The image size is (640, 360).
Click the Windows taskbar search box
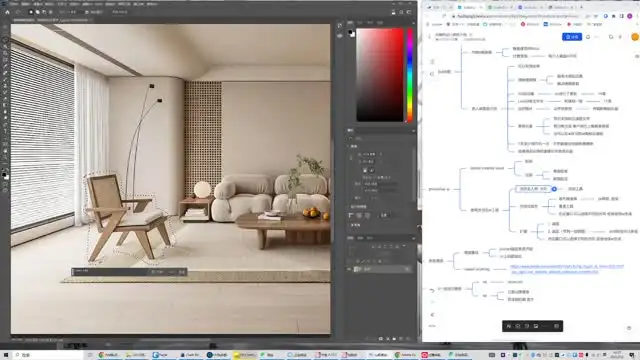click(x=49, y=355)
